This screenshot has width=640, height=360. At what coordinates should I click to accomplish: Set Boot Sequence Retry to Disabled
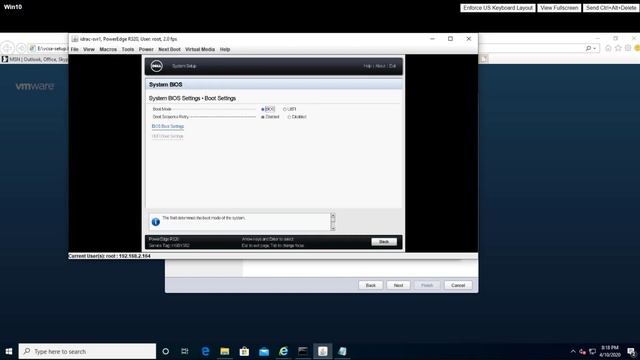pyautogui.click(x=289, y=117)
